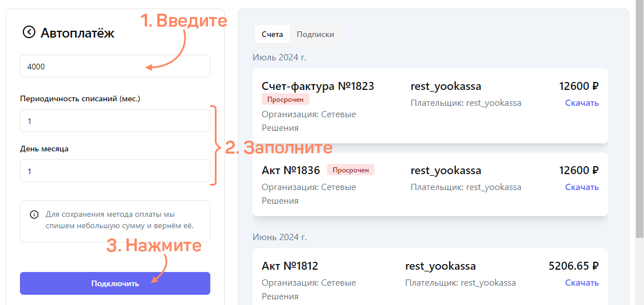Click Плательщик line in Акт №1836 card

click(x=466, y=187)
